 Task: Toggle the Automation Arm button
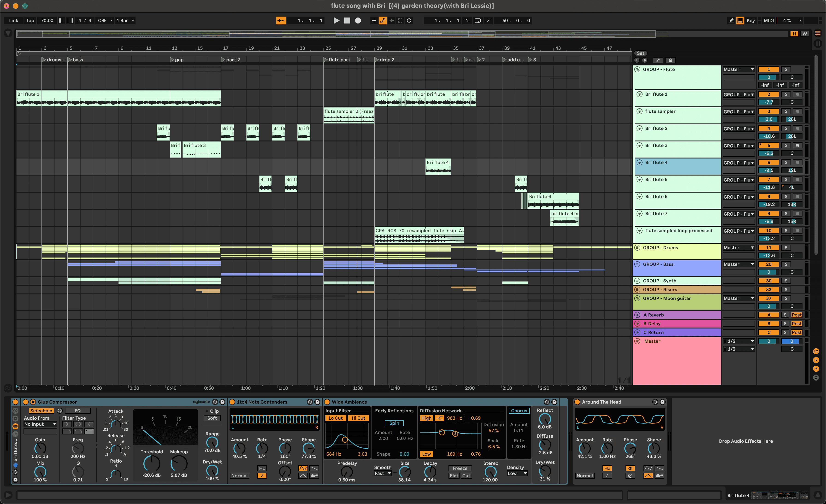[x=383, y=21]
